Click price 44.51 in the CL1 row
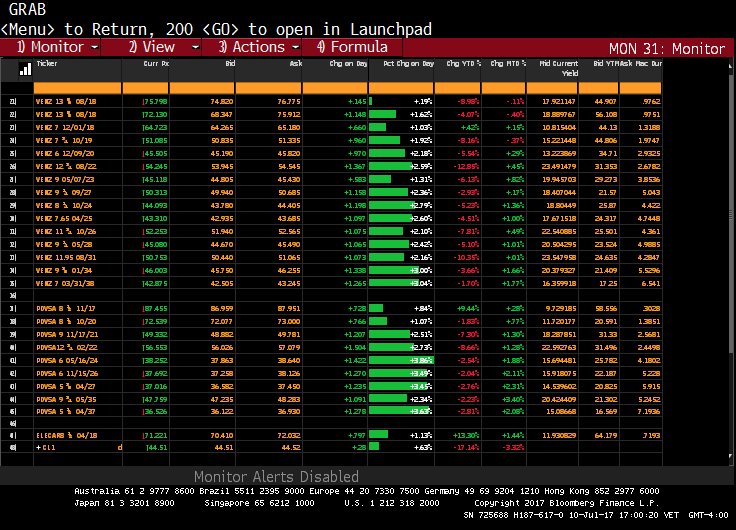 click(x=157, y=448)
